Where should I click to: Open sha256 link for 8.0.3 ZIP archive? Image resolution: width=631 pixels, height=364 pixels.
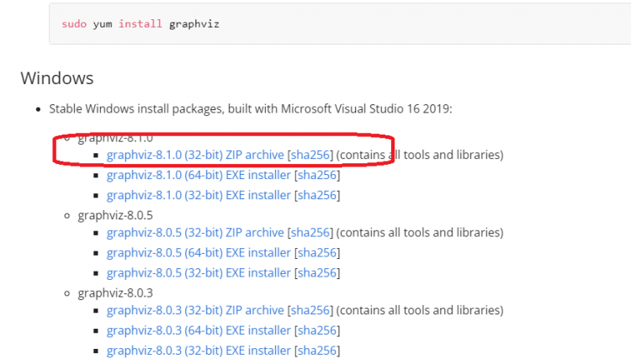[310, 310]
